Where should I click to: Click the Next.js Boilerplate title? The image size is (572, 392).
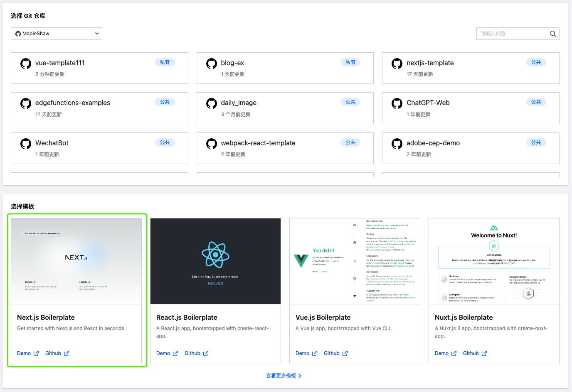coord(46,317)
